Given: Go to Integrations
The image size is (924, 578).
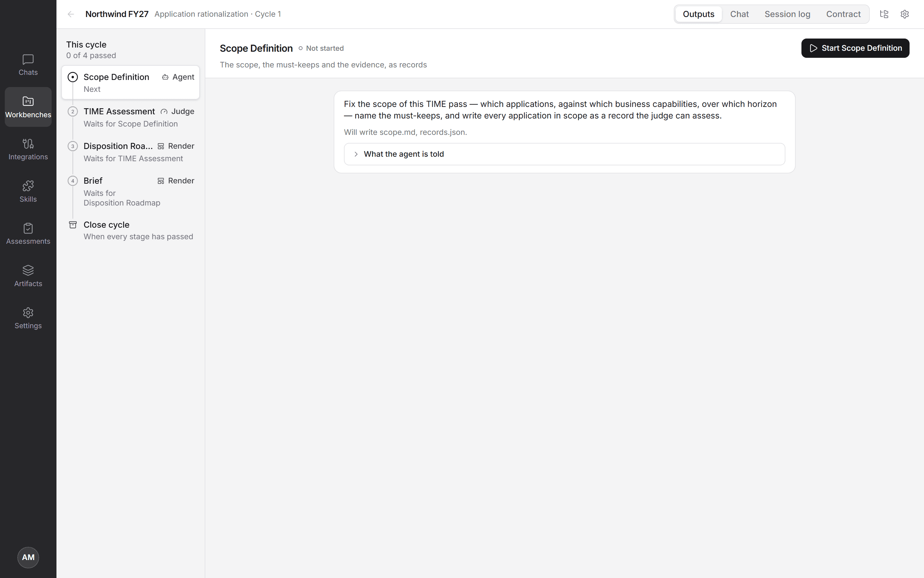Looking at the screenshot, I should [x=28, y=149].
